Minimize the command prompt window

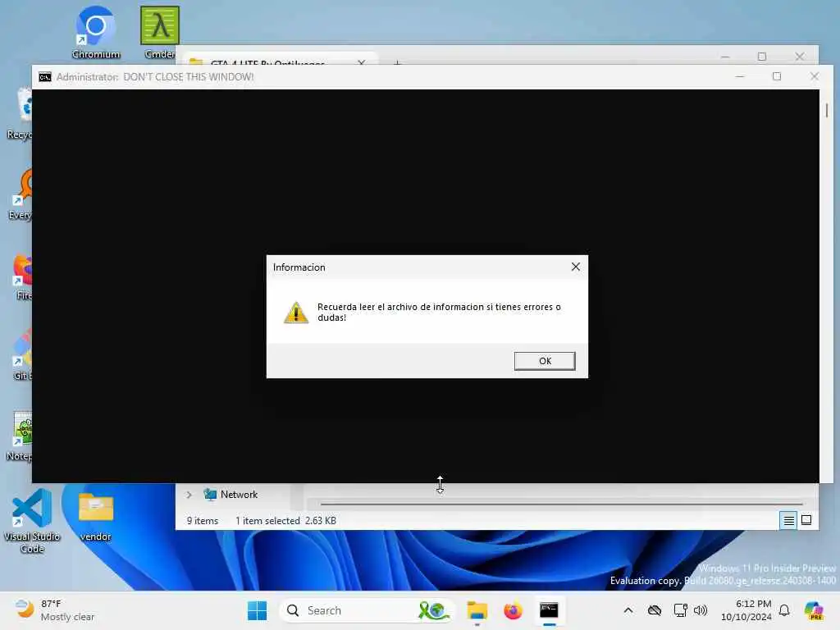coord(740,76)
